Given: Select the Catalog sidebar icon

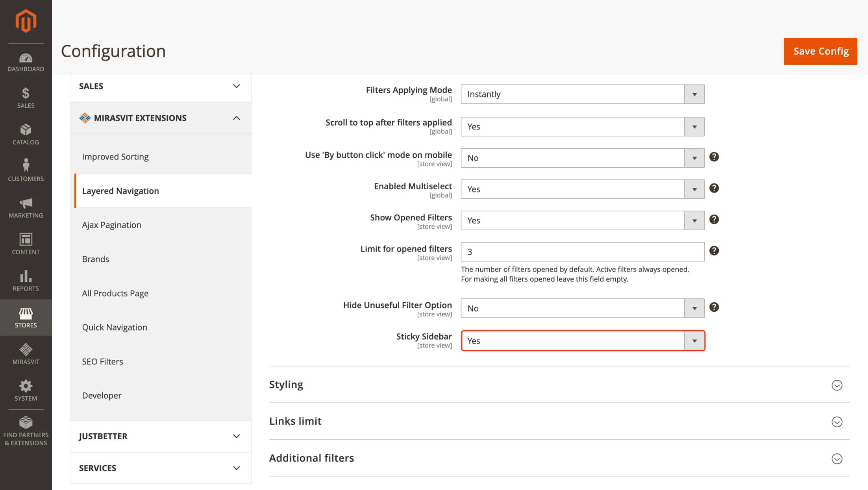Looking at the screenshot, I should [x=26, y=134].
